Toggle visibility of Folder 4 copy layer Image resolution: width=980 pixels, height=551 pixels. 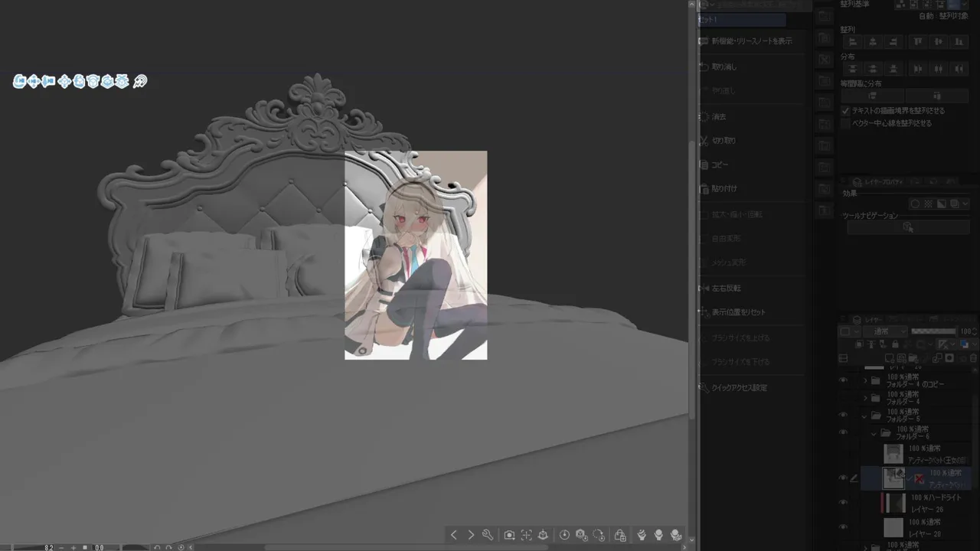(x=844, y=380)
